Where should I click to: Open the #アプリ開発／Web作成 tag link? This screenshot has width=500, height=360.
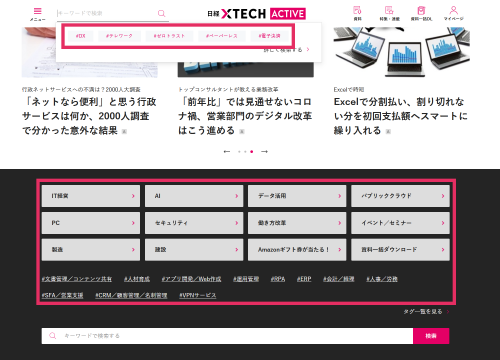[x=191, y=279]
